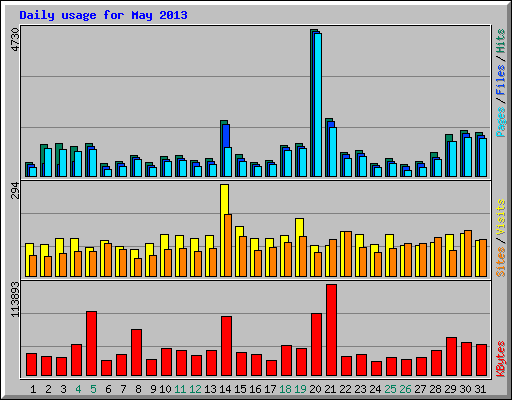Image resolution: width=512 pixels, height=400 pixels.
Task: Click day label 21 on the x-axis
Action: [330, 389]
